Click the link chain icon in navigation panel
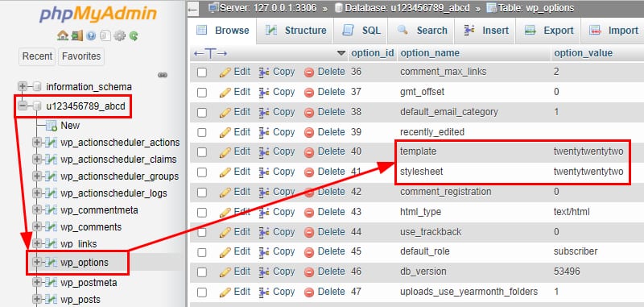644x307 pixels. [x=163, y=75]
